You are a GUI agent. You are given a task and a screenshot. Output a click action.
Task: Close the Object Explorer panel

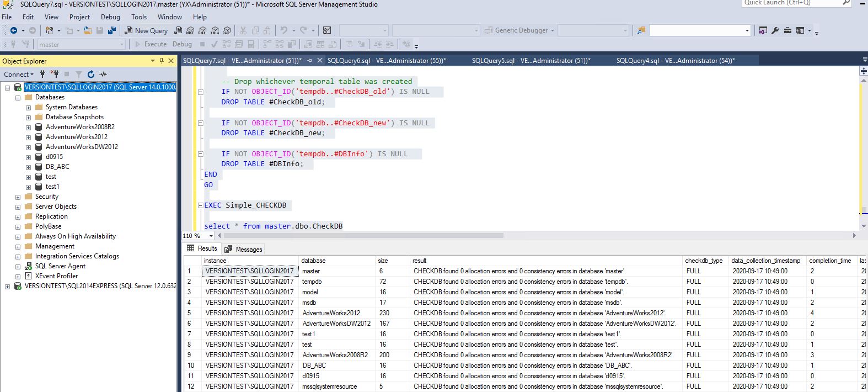coord(171,61)
